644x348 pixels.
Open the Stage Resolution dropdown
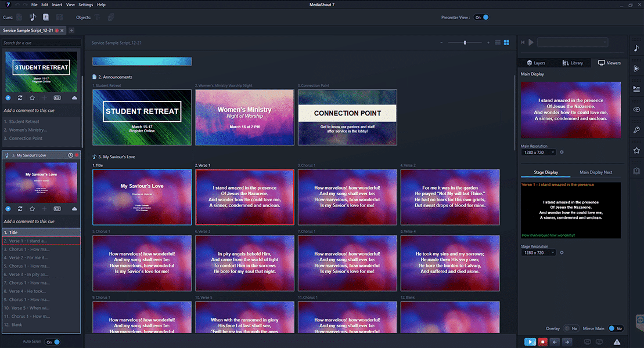538,253
